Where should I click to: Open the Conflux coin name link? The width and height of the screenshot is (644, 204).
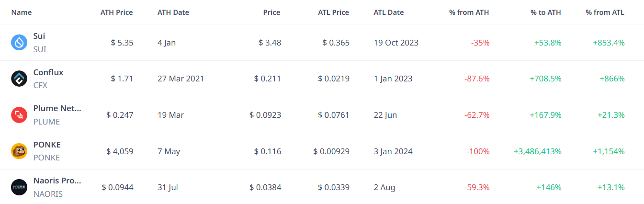click(48, 72)
